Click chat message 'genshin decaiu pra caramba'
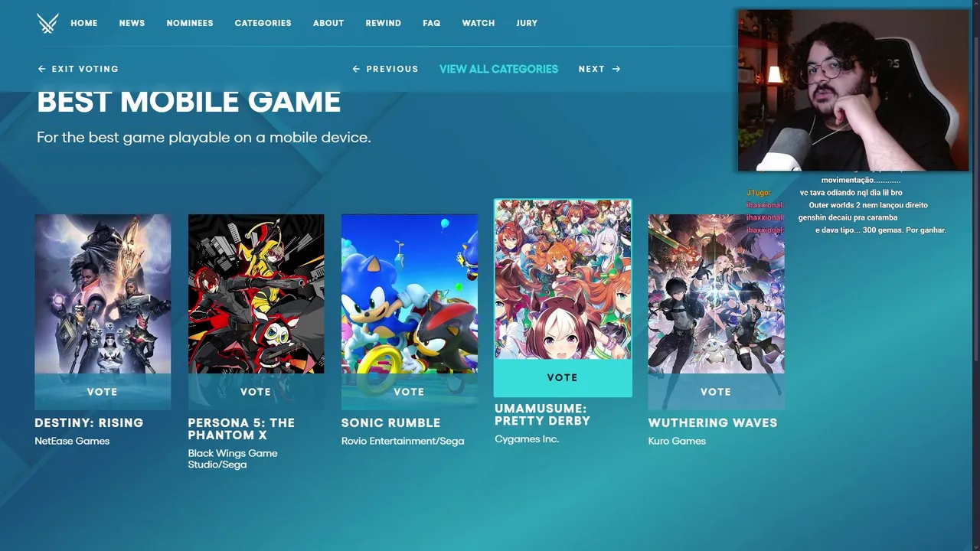The image size is (980, 551). (848, 217)
